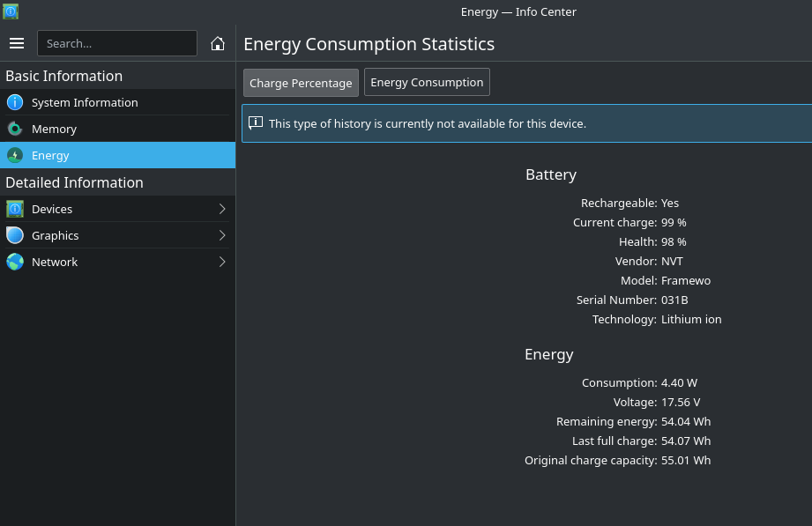Switch to Energy Consumption history
The width and height of the screenshot is (812, 526).
tap(427, 82)
